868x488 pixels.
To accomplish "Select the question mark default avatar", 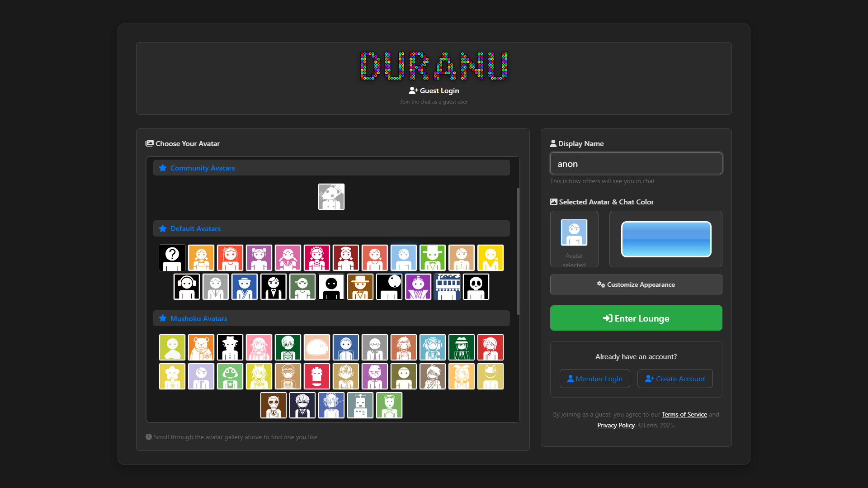I will pos(172,258).
